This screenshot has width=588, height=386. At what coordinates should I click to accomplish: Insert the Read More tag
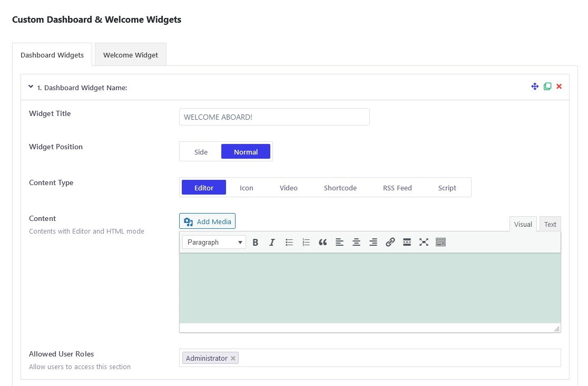point(407,242)
